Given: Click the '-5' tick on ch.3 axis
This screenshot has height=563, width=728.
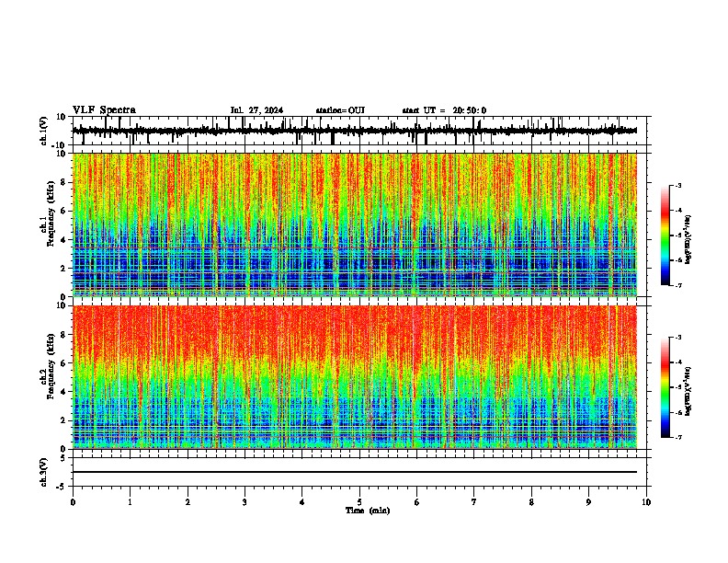Looking at the screenshot, I should pyautogui.click(x=62, y=487).
